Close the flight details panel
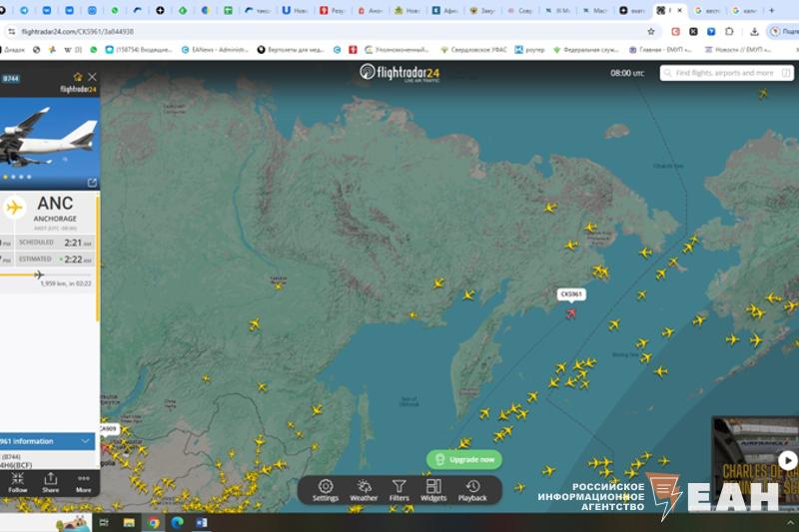The image size is (799, 532). (x=93, y=77)
